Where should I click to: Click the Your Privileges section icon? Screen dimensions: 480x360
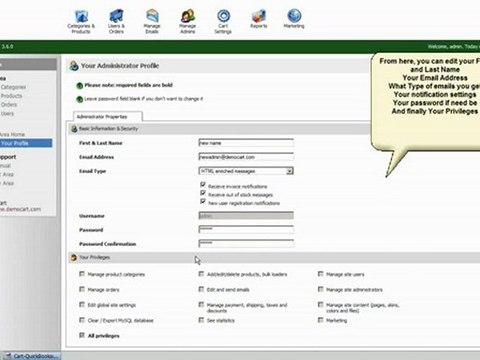(74, 257)
